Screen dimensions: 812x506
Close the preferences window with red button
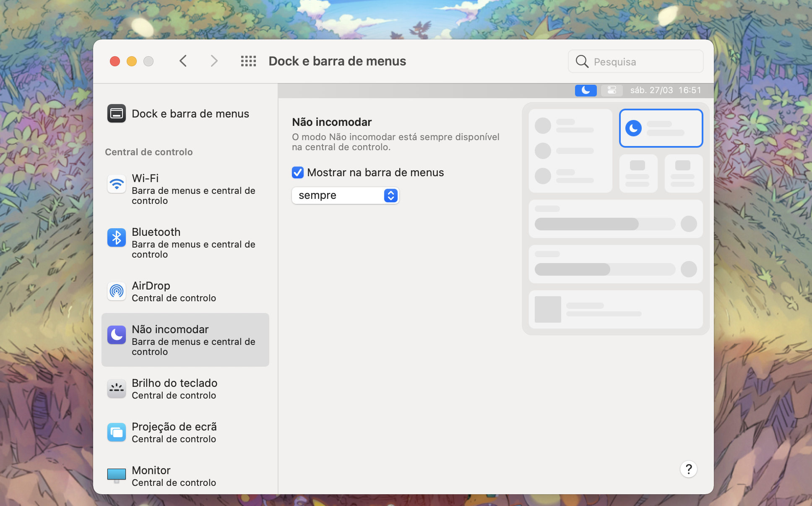click(x=115, y=61)
